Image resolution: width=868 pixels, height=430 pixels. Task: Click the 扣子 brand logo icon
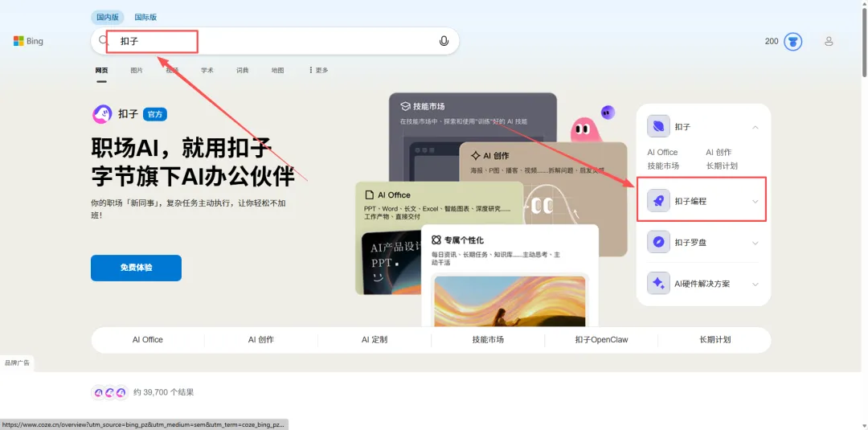click(x=102, y=114)
